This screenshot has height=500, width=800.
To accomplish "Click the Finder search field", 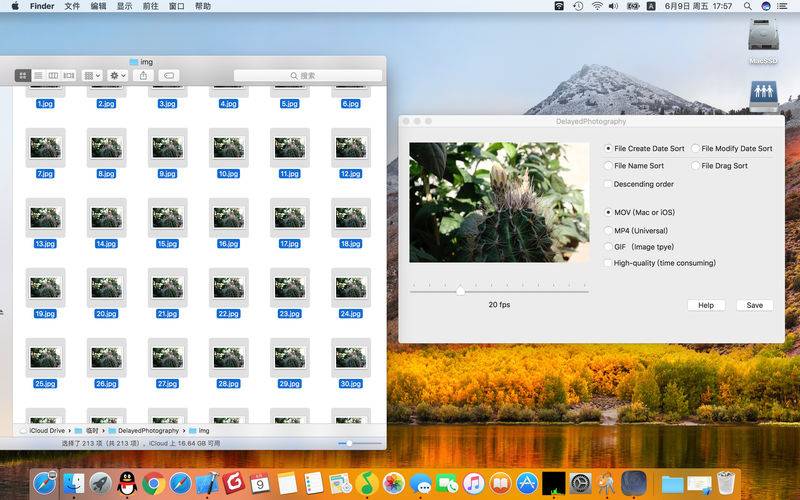I will [x=308, y=76].
